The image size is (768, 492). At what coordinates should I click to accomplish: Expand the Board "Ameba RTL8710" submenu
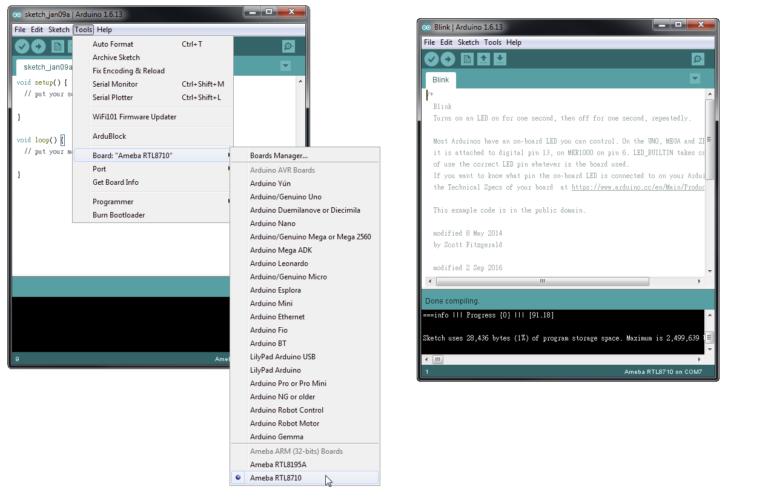tap(153, 155)
